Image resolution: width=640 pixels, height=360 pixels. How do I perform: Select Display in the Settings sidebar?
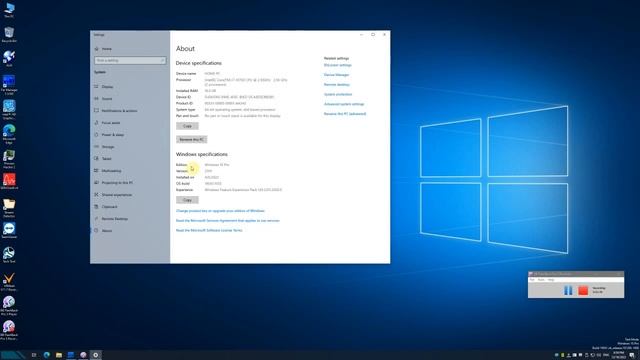click(x=107, y=87)
